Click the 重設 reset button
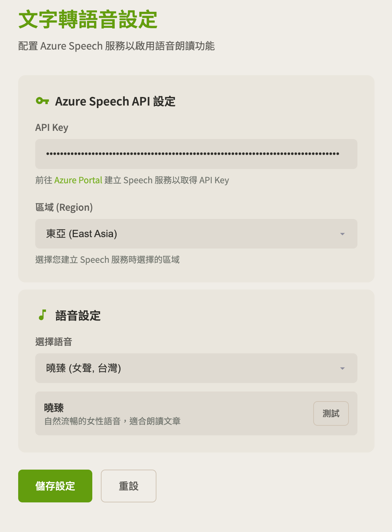The image size is (392, 532). pyautogui.click(x=128, y=486)
